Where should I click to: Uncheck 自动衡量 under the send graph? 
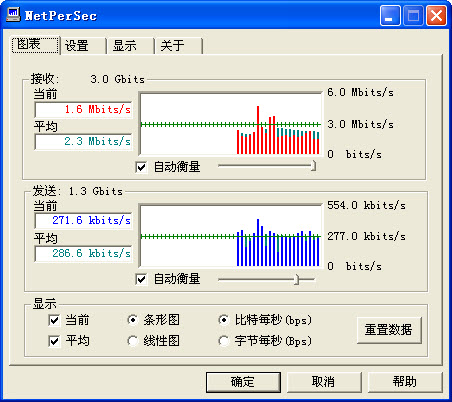(141, 279)
